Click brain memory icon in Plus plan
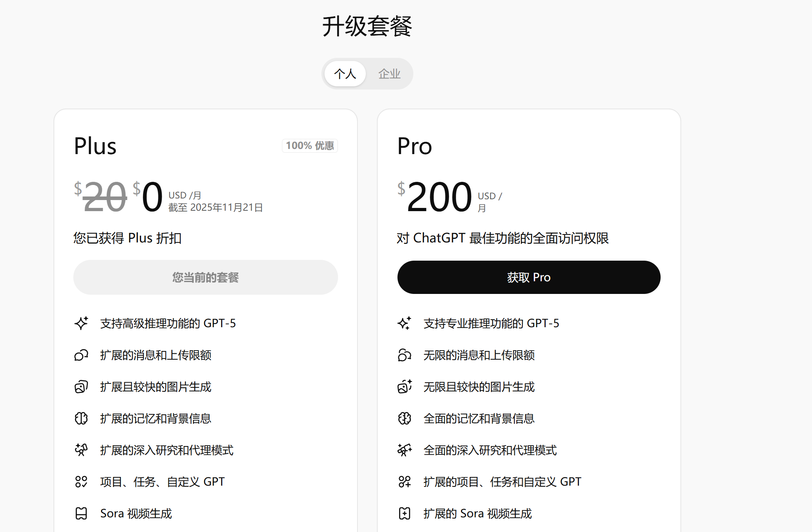This screenshot has height=532, width=812. pyautogui.click(x=81, y=418)
